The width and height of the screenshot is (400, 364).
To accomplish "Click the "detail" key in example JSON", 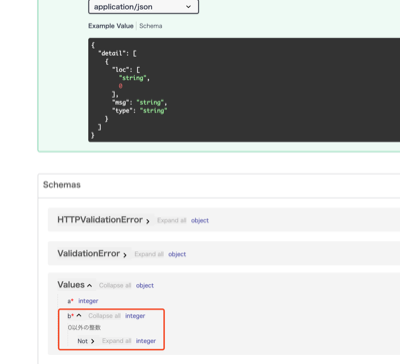I will click(112, 53).
